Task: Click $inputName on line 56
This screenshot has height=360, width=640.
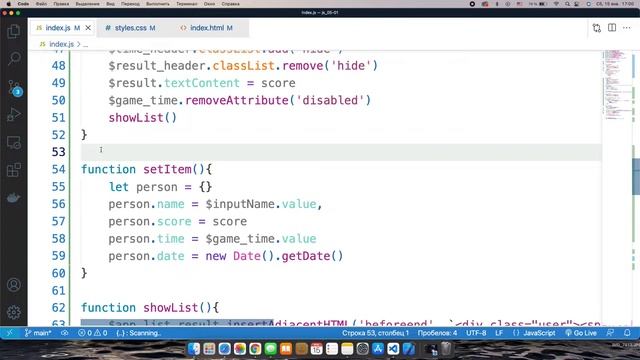Action: click(x=240, y=204)
